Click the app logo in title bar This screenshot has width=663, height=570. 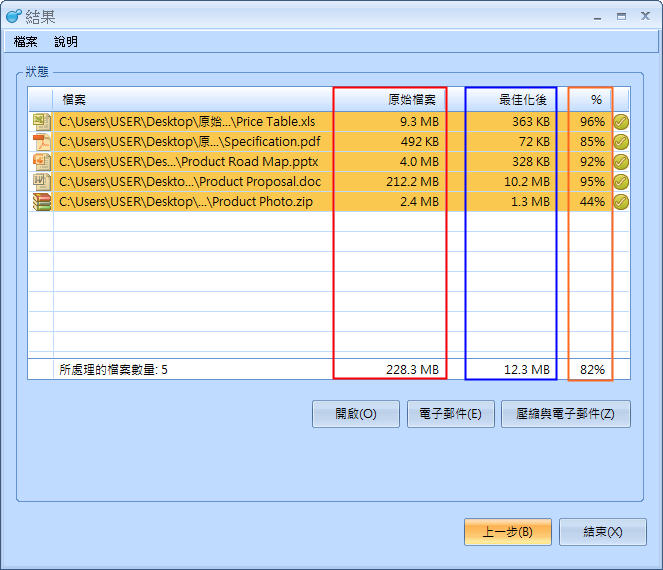13,16
